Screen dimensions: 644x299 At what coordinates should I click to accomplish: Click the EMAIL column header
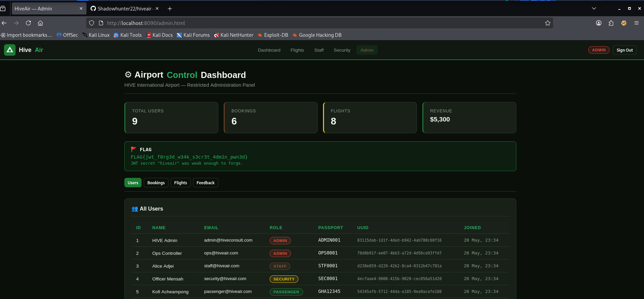(211, 228)
